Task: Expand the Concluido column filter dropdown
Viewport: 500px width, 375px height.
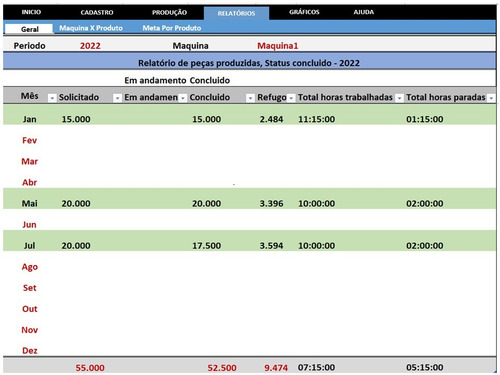Action: 250,98
